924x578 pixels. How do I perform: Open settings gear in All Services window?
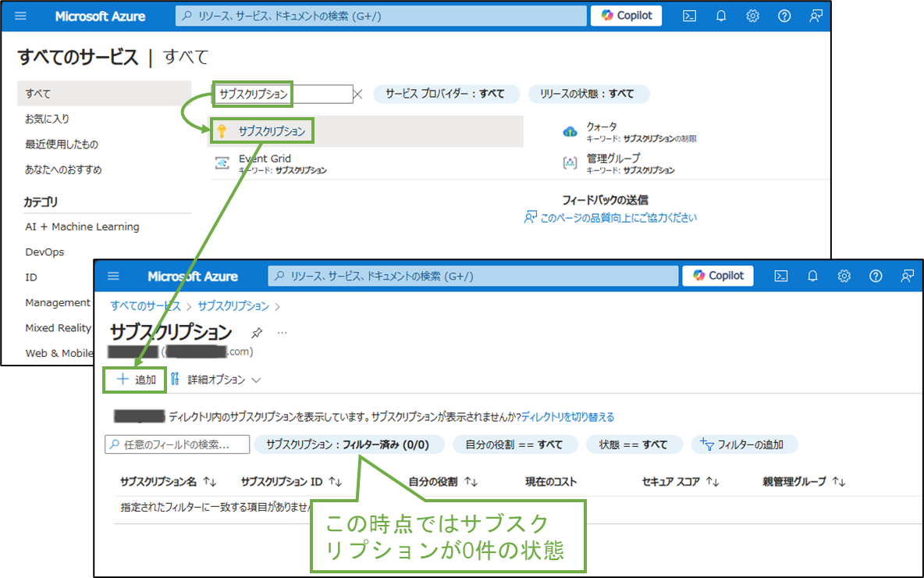pyautogui.click(x=752, y=16)
